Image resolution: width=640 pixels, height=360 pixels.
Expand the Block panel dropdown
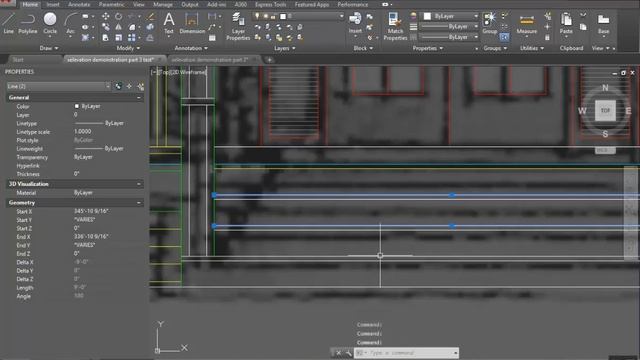363,48
